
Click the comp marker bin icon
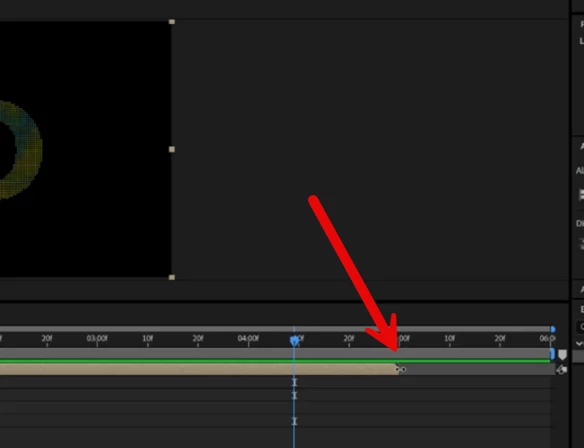click(x=562, y=355)
